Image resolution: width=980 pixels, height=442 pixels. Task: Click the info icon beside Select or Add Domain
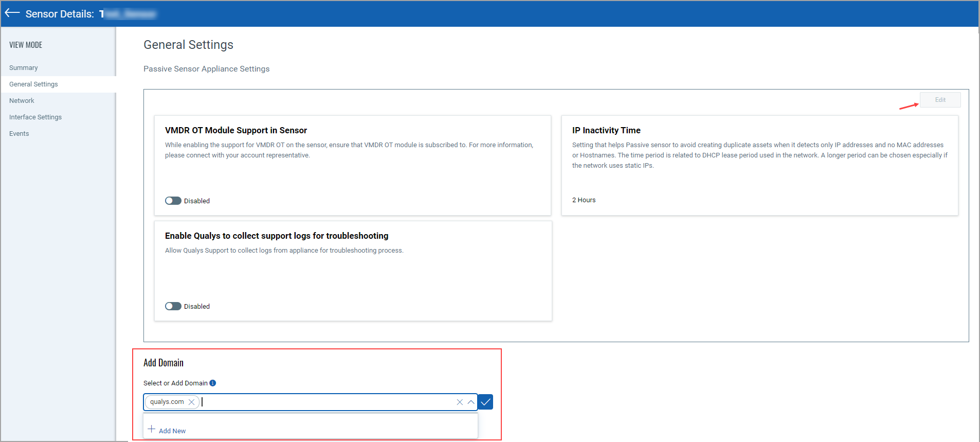coord(213,383)
